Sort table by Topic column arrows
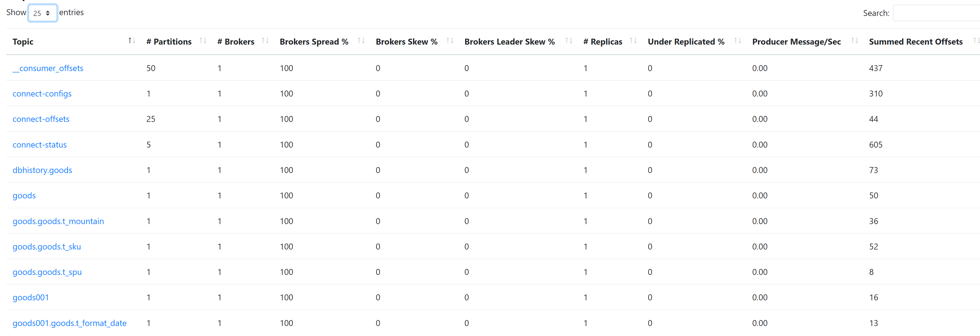The height and width of the screenshot is (336, 980). (x=132, y=41)
